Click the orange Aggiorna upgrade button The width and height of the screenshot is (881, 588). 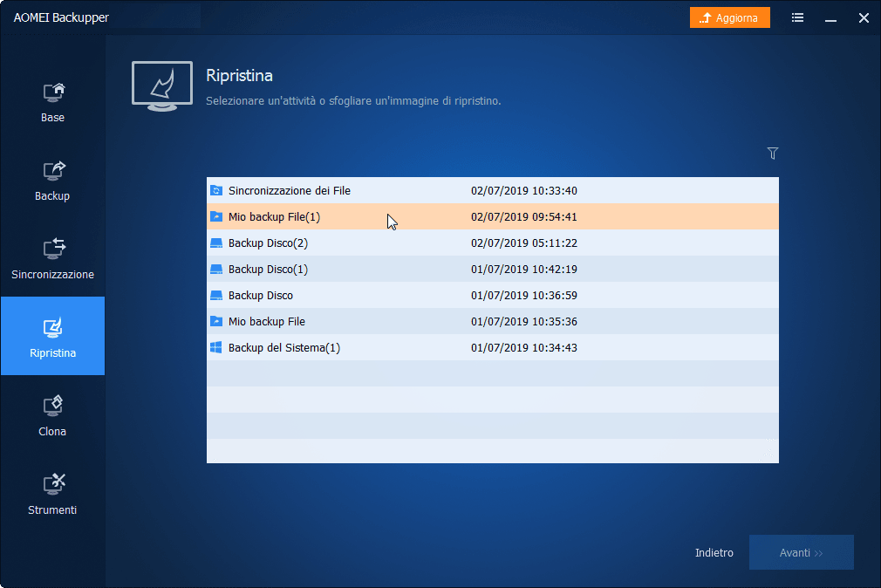[x=730, y=18]
